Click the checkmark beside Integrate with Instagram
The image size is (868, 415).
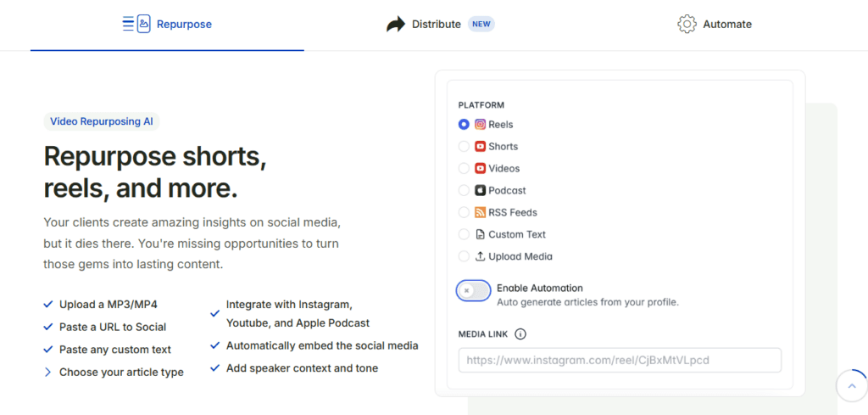click(214, 314)
